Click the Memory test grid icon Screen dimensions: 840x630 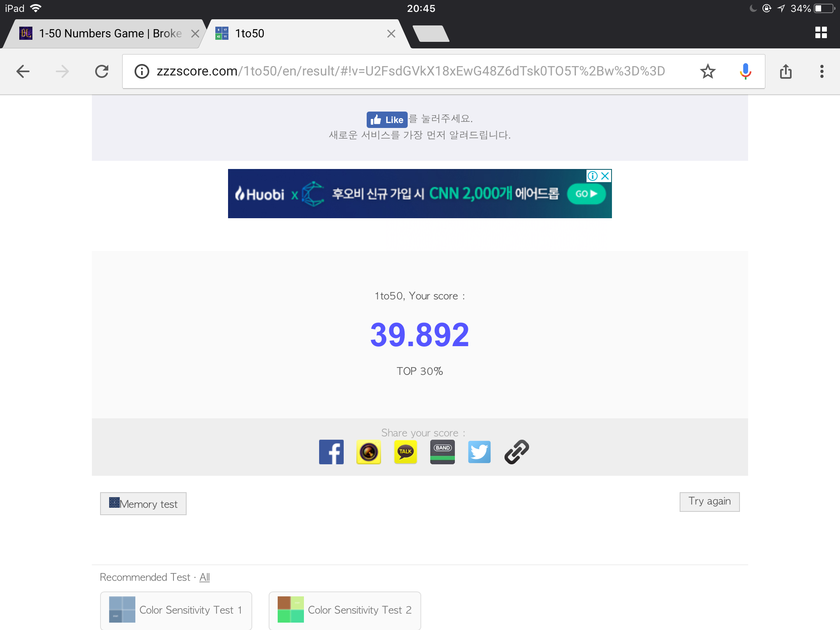[x=114, y=502]
